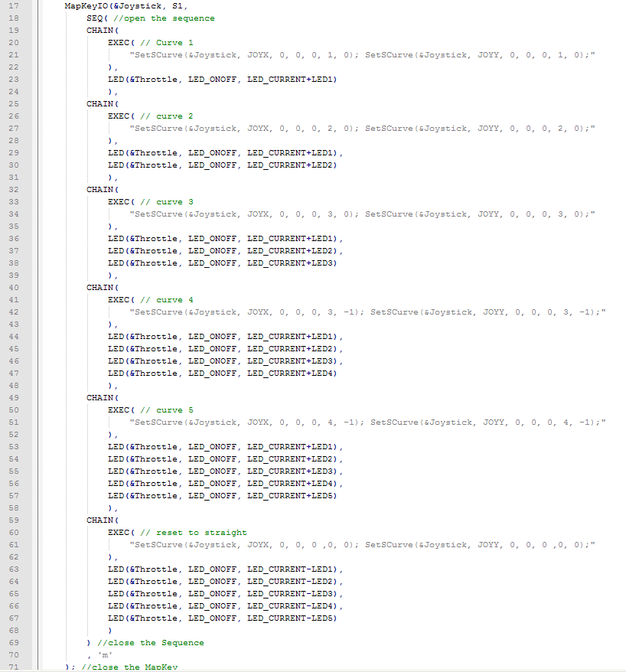Click LED_CURRENT+LED4 on line 47
The image size is (626, 672).
[x=292, y=373]
